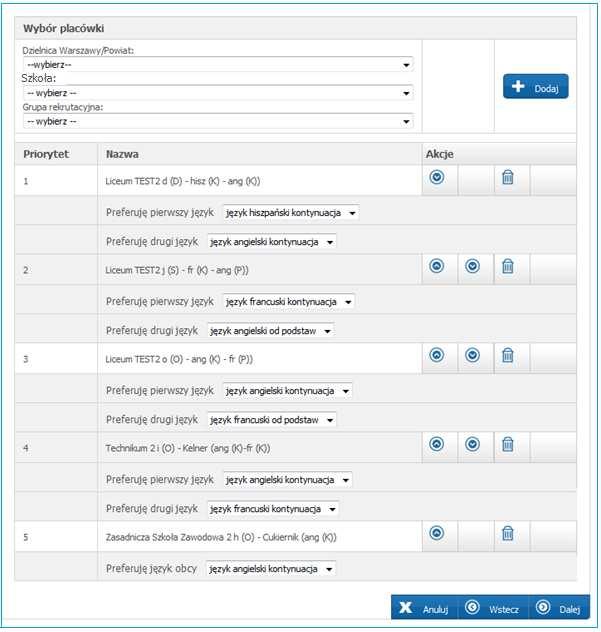Proceed with the Dalej button

point(560,608)
